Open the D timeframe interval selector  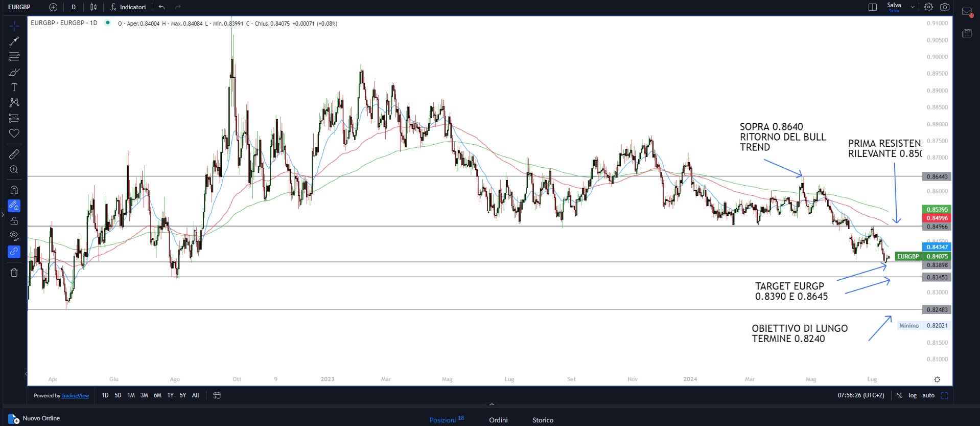pyautogui.click(x=74, y=7)
